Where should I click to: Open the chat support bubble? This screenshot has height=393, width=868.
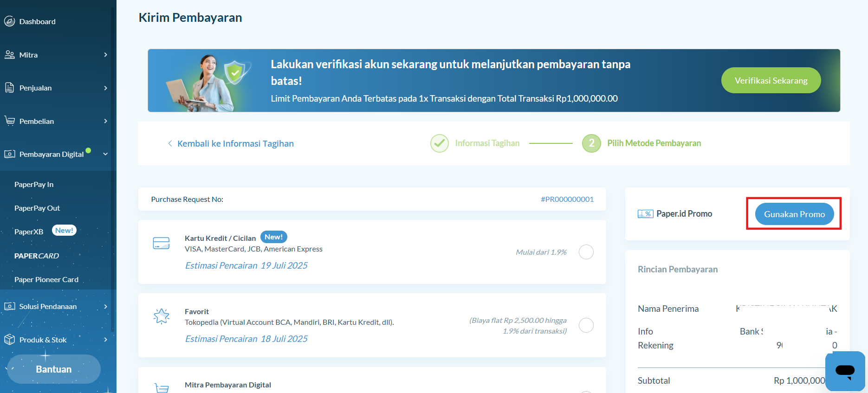tap(845, 371)
